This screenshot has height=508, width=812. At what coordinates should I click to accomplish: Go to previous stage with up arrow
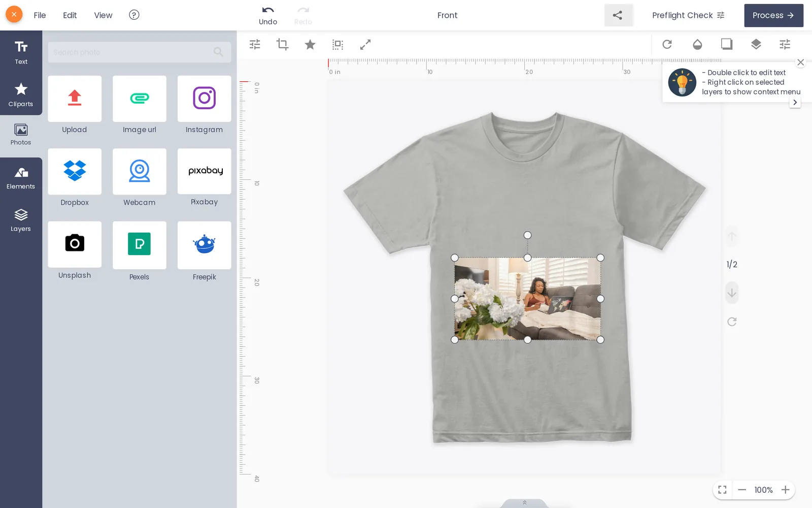(732, 236)
